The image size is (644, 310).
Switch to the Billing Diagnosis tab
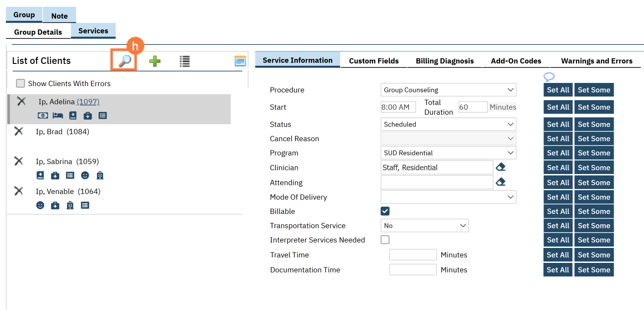(444, 61)
